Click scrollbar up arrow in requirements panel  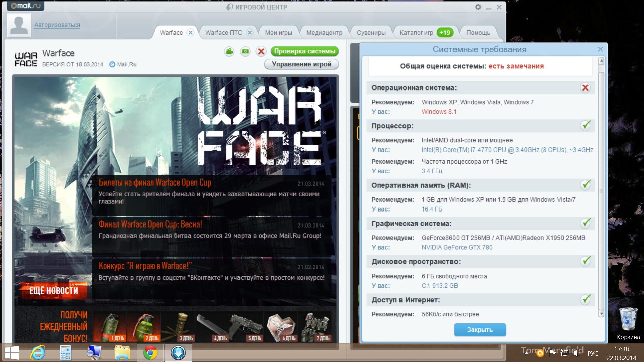click(601, 61)
